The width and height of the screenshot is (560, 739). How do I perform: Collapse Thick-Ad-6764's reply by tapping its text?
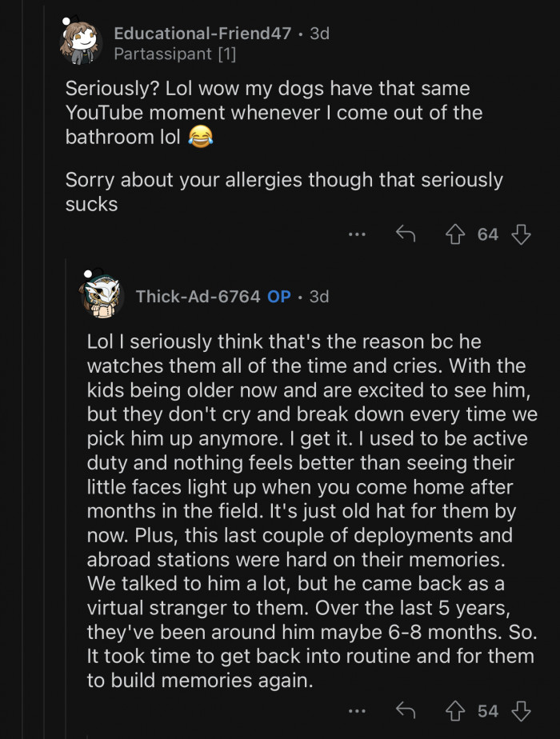point(304,512)
